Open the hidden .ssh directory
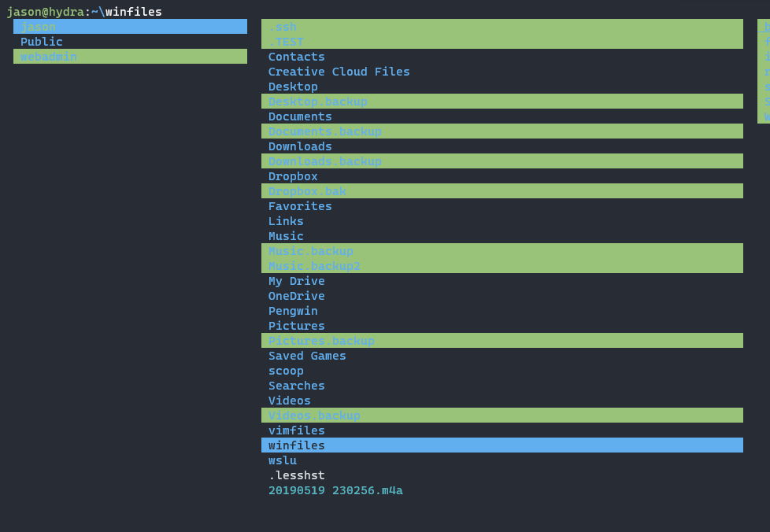 [283, 27]
